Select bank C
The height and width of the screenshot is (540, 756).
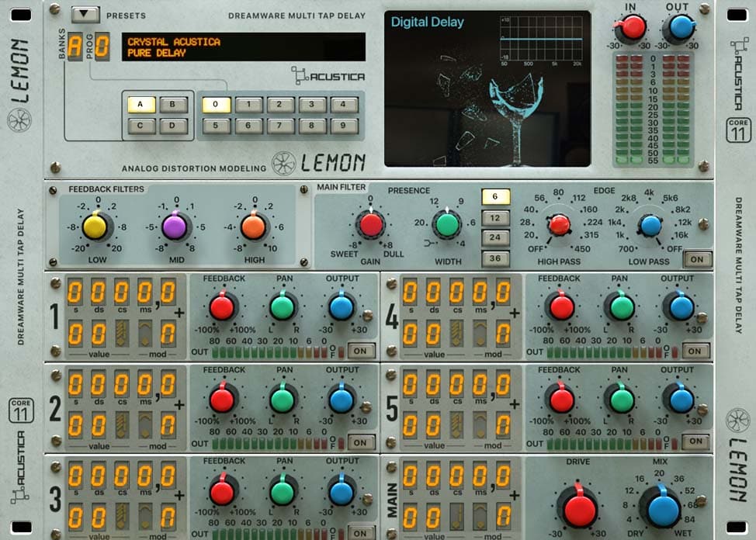tap(140, 124)
